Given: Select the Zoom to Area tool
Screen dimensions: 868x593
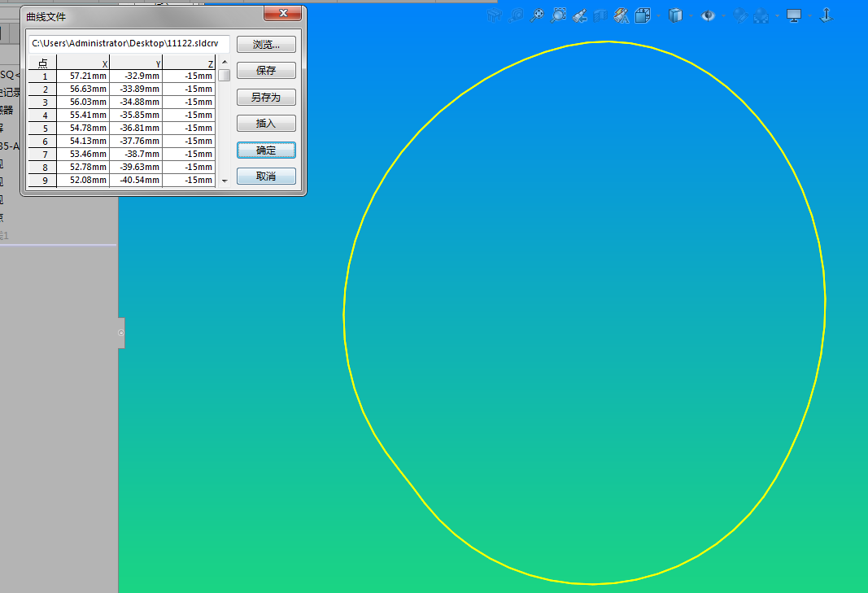Looking at the screenshot, I should tap(559, 15).
